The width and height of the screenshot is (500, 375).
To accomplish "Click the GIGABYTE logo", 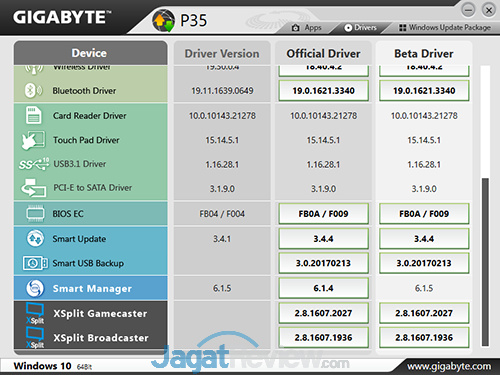I will point(62,17).
